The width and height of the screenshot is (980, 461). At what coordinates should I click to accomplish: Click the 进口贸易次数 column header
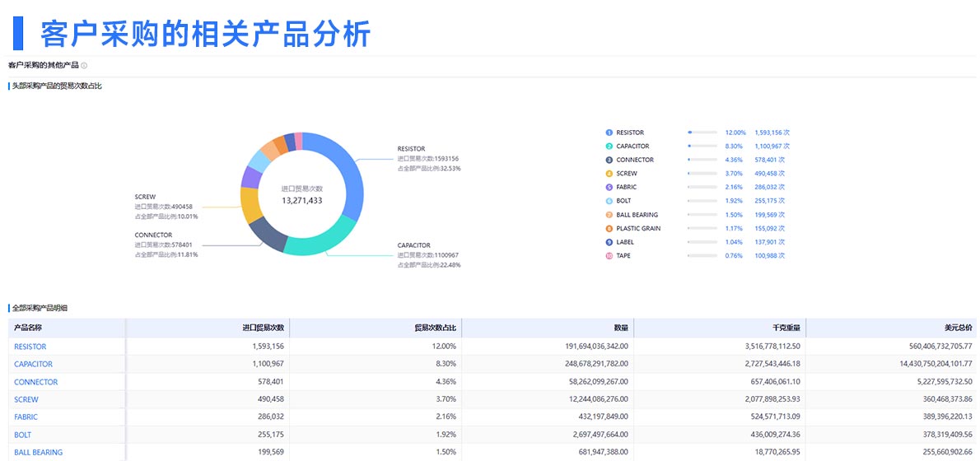coord(264,328)
